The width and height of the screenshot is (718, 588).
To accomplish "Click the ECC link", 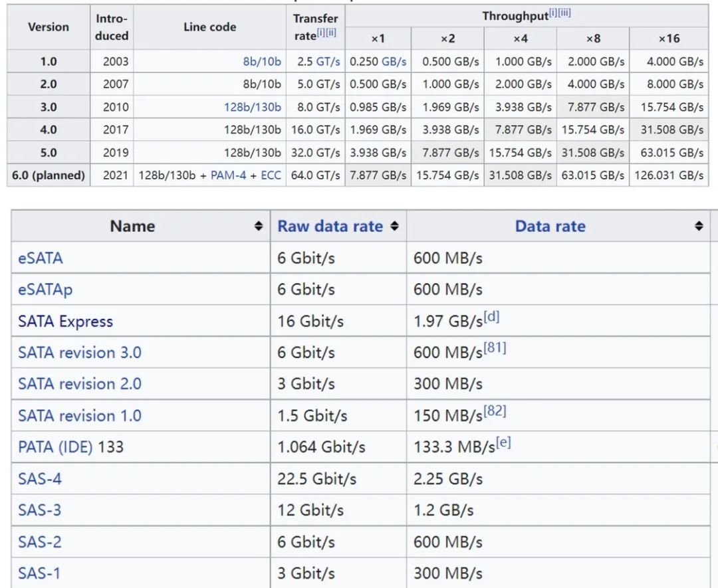I will [x=271, y=175].
